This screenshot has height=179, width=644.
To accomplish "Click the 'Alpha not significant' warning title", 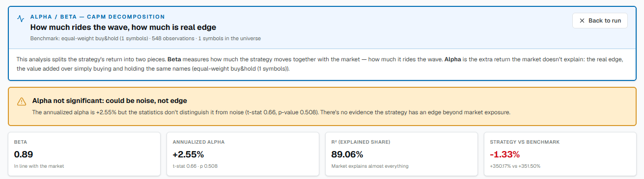I will (x=110, y=101).
